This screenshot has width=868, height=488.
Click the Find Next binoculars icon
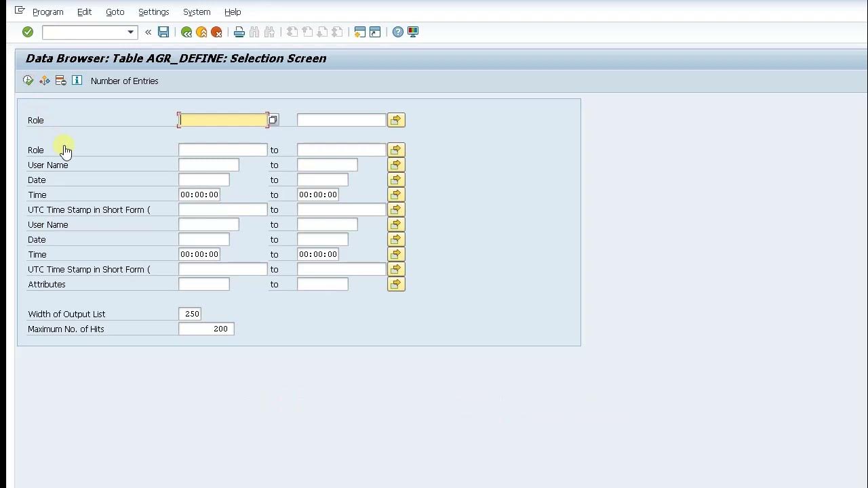coord(269,32)
